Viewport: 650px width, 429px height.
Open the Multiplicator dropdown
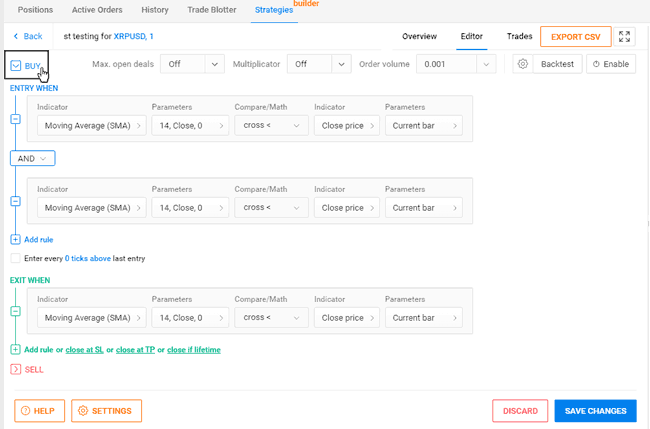(318, 64)
